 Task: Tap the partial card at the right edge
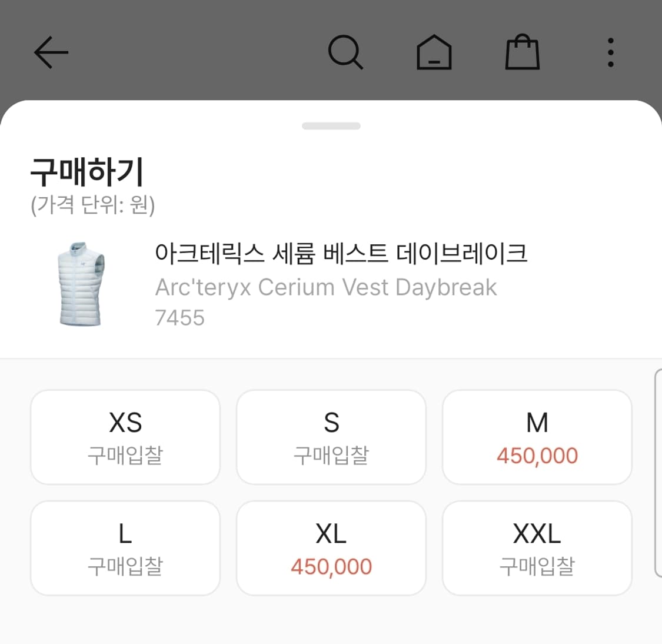(x=660, y=471)
